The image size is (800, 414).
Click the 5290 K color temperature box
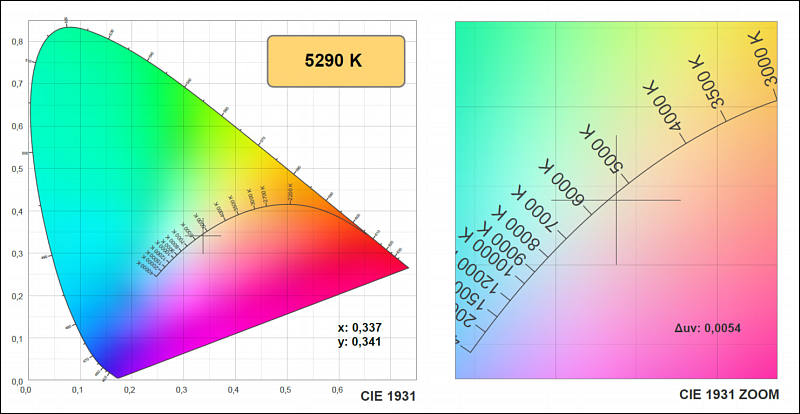click(x=334, y=60)
